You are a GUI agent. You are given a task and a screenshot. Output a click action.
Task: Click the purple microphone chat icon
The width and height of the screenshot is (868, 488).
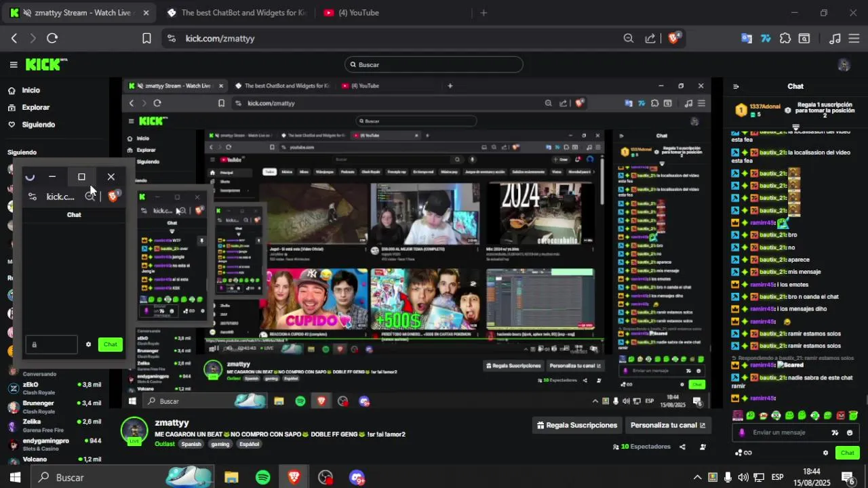pyautogui.click(x=742, y=432)
